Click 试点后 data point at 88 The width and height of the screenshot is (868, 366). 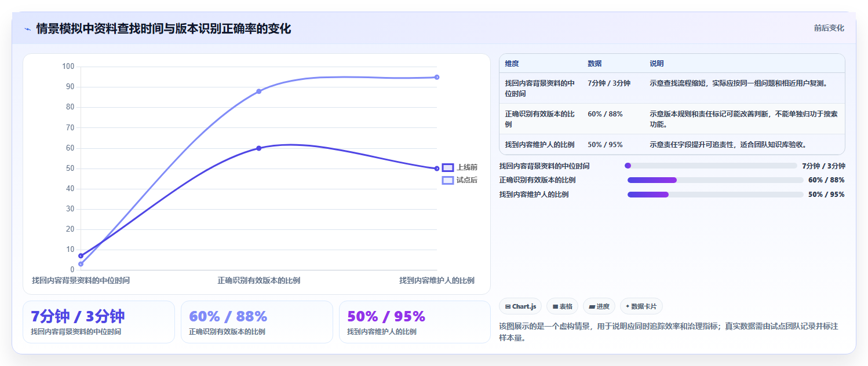[x=259, y=91]
